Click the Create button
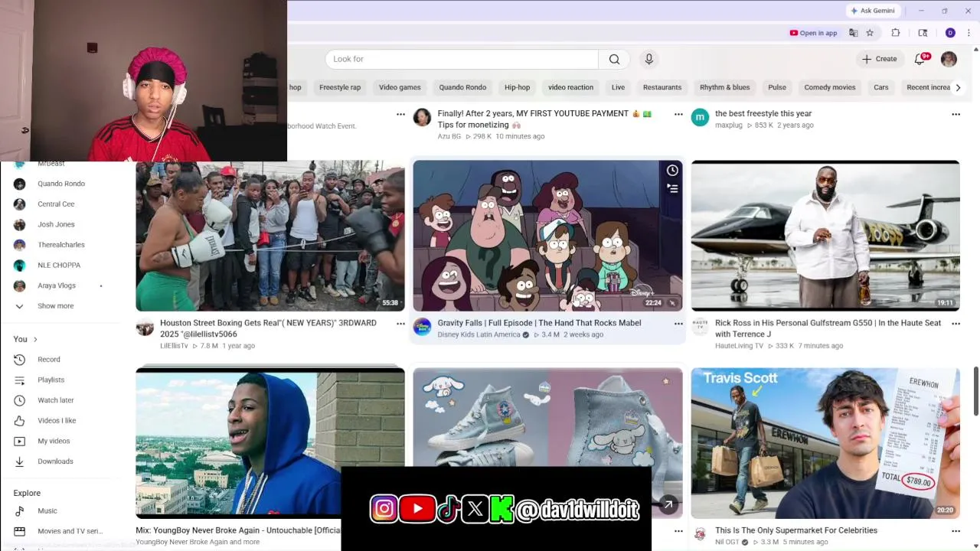This screenshot has width=980, height=551. coord(879,59)
